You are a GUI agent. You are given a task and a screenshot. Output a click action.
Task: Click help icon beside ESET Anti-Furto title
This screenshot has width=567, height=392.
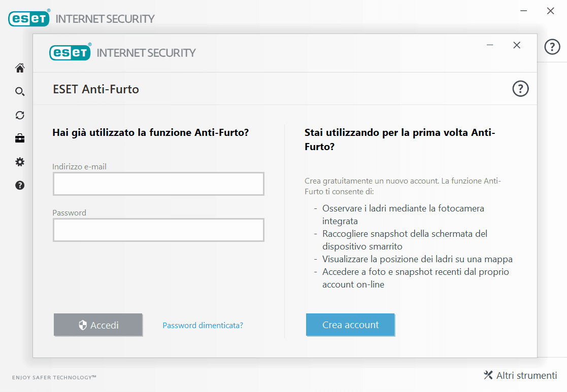coord(520,89)
